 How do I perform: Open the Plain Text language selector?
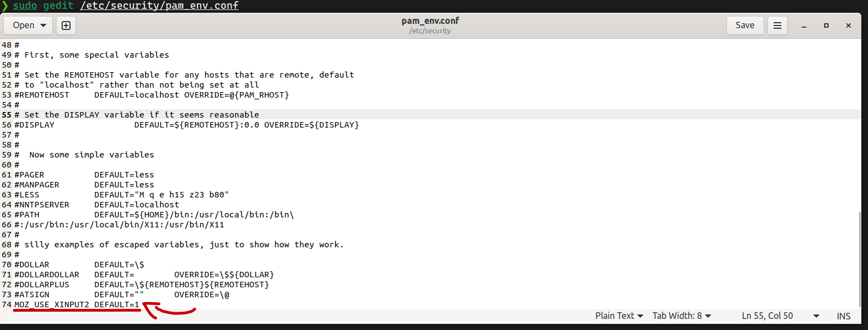point(619,316)
